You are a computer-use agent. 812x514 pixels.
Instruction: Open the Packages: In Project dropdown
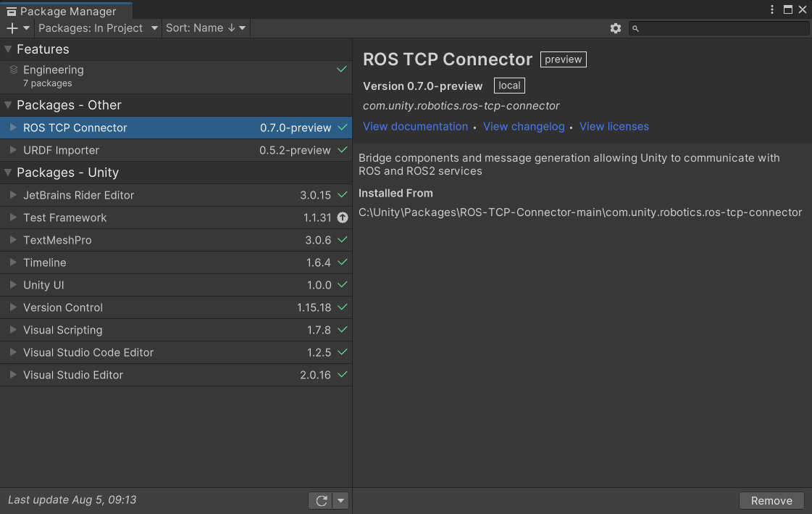98,28
